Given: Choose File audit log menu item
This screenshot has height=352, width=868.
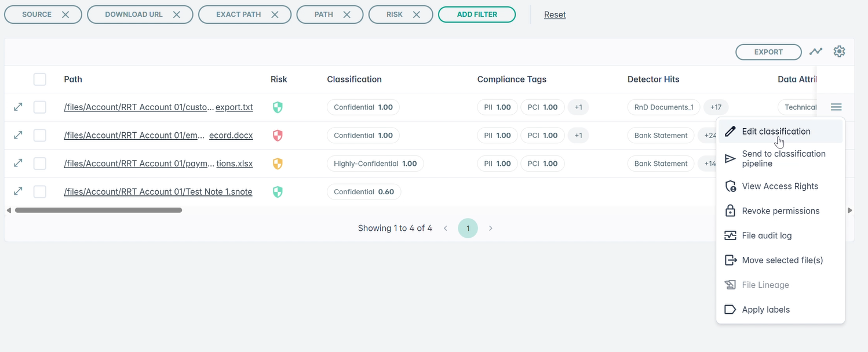Looking at the screenshot, I should tap(781, 235).
